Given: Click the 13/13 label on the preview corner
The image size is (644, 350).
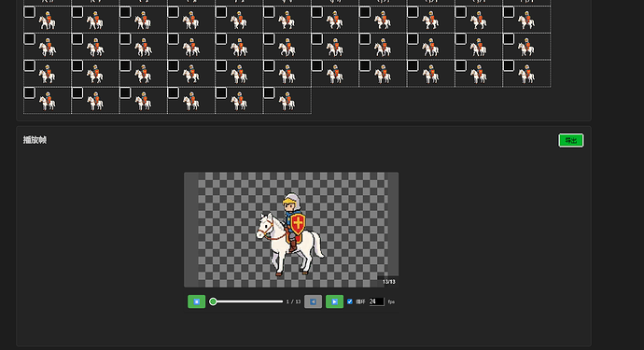Looking at the screenshot, I should click(388, 282).
